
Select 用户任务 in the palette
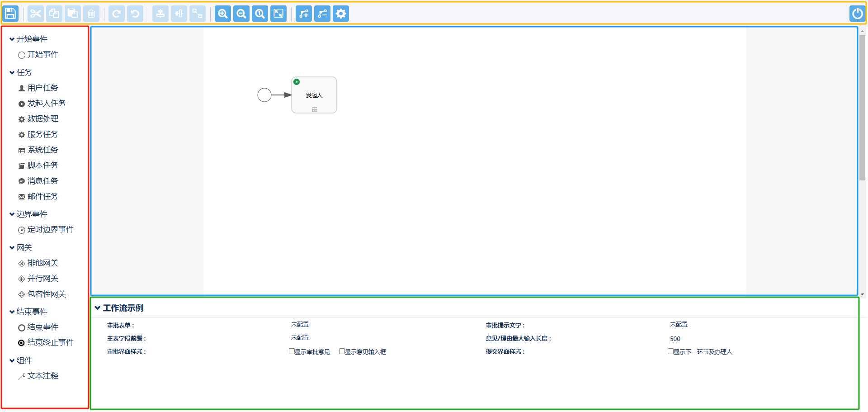coord(42,88)
